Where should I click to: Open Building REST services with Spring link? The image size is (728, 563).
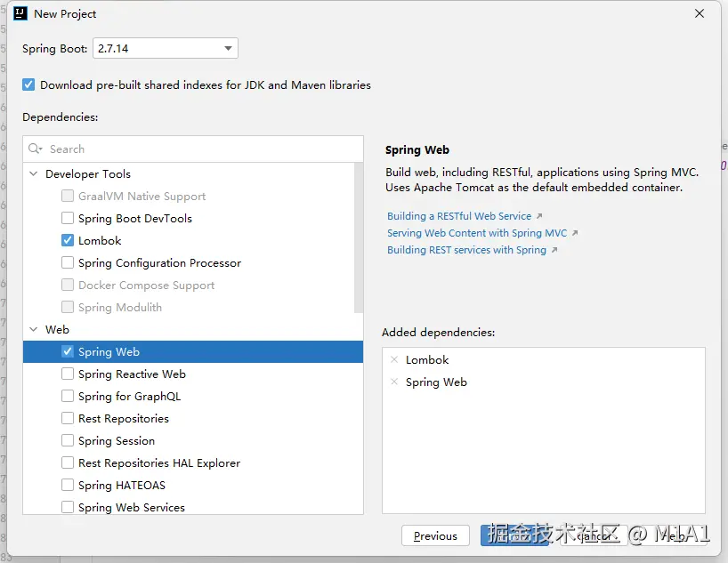[x=466, y=250]
